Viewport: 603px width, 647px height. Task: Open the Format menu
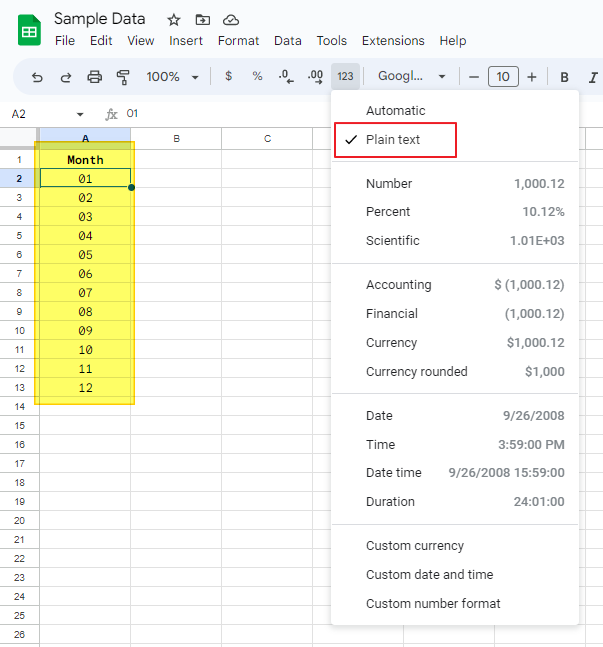click(238, 41)
